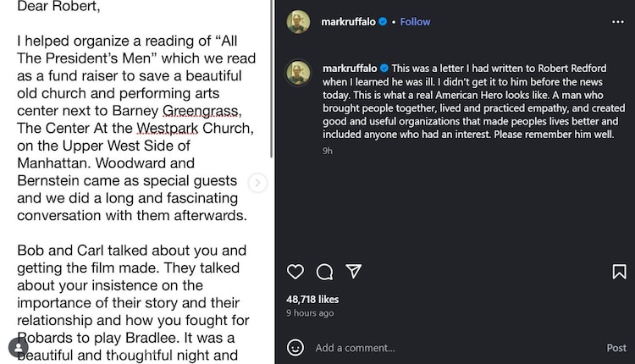Click tagged people icon on image
The width and height of the screenshot is (635, 364).
pos(18,347)
